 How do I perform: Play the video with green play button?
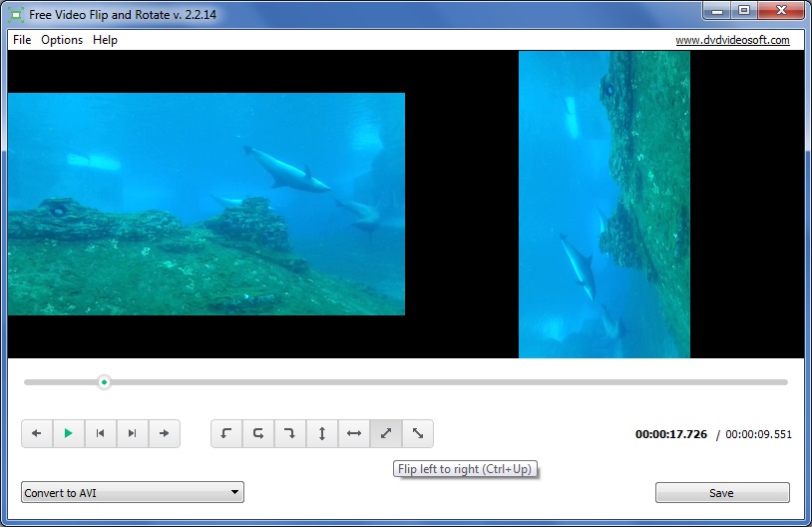[x=69, y=433]
